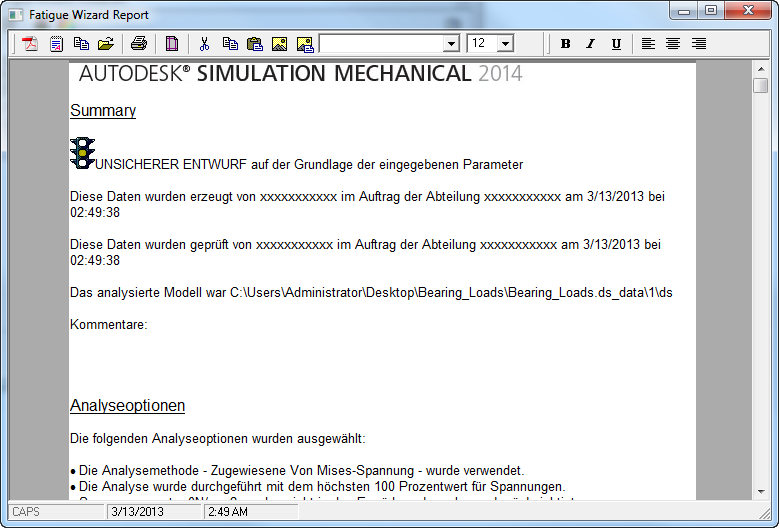Click the notepad document icon with pink A
Viewport: 779px width, 528px height.
[56, 44]
